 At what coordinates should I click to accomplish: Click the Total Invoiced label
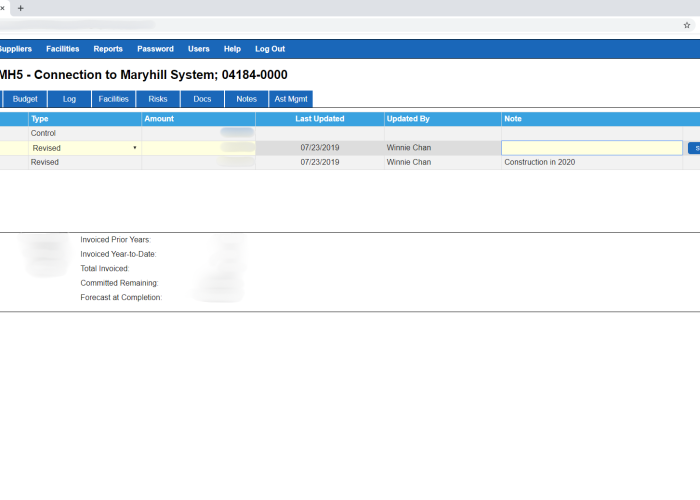104,268
